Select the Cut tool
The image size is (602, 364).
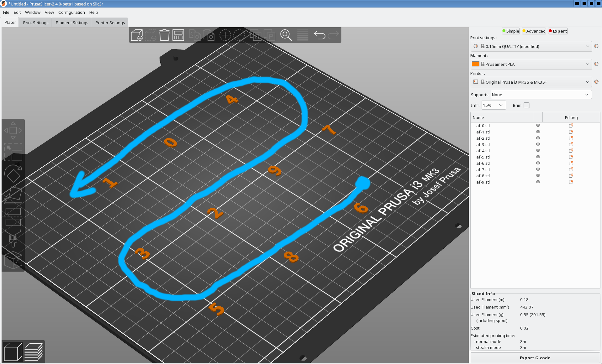[x=13, y=217]
